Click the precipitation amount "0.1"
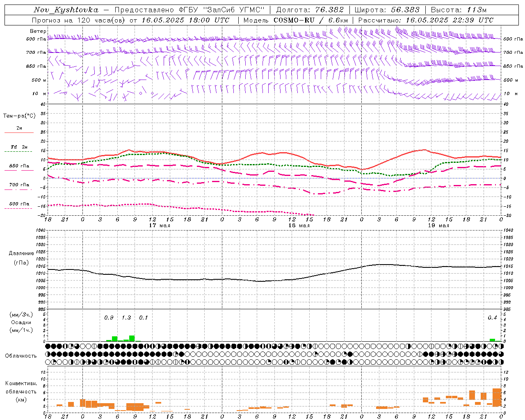Image resolution: width=525 pixels, height=420 pixels. coord(143,317)
